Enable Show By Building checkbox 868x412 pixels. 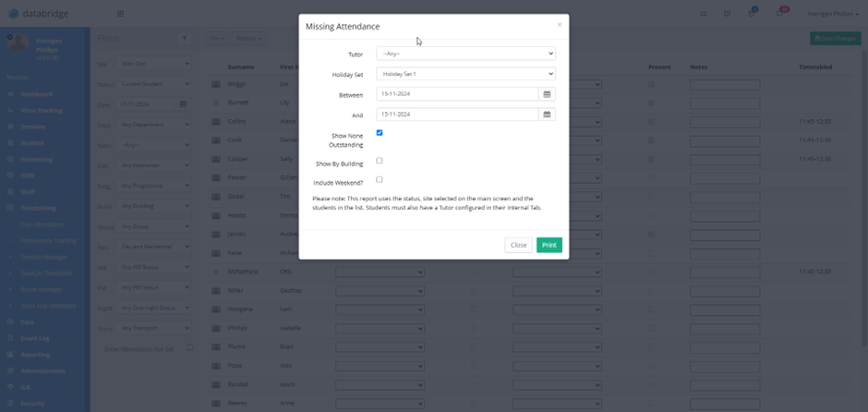tap(380, 161)
